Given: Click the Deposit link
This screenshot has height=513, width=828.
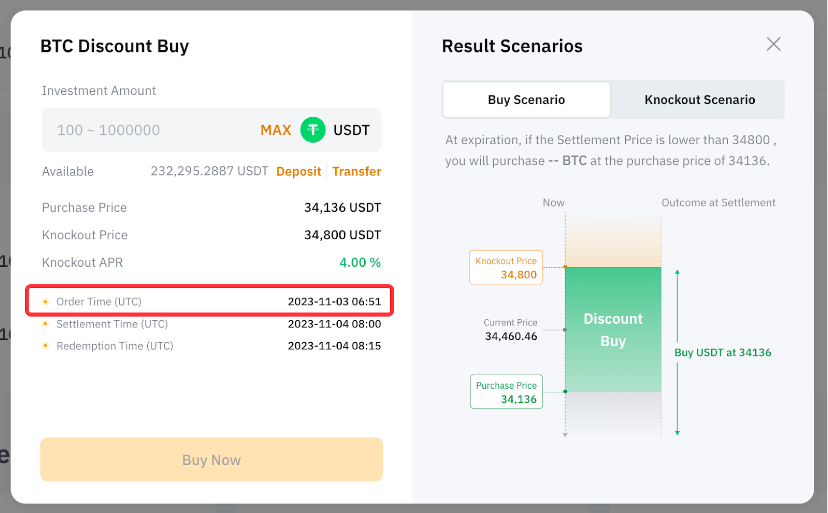Looking at the screenshot, I should (298, 171).
